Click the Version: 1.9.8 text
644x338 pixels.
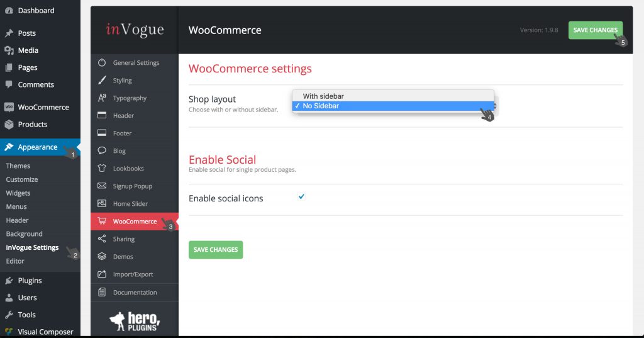539,30
